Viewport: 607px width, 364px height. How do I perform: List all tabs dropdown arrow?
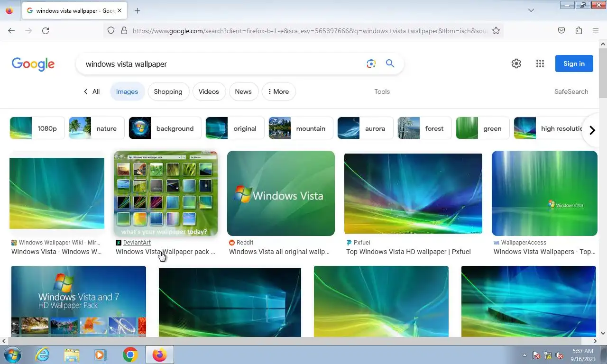(x=531, y=10)
